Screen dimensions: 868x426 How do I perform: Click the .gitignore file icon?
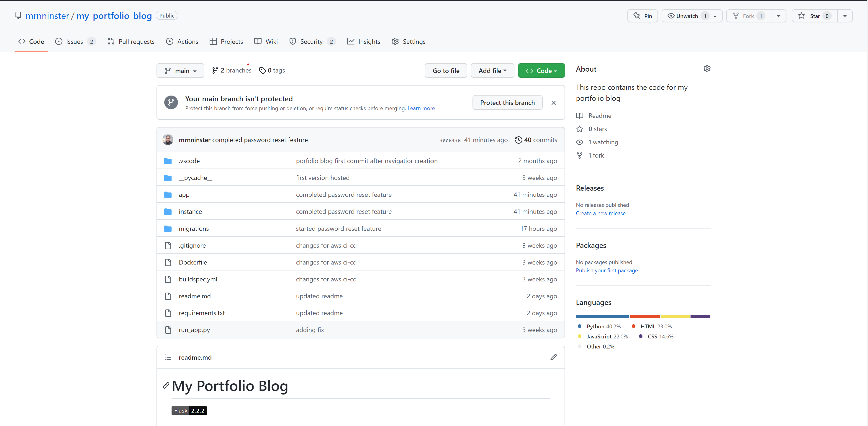coord(168,245)
